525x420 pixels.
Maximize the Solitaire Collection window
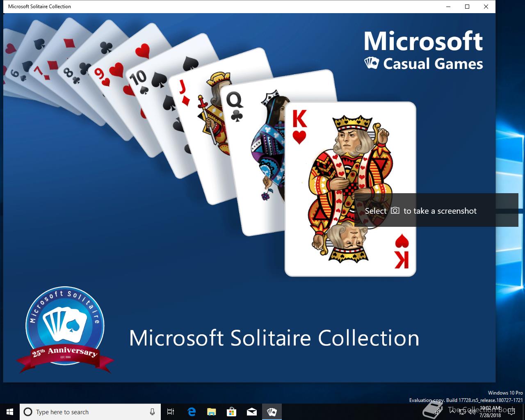(467, 7)
